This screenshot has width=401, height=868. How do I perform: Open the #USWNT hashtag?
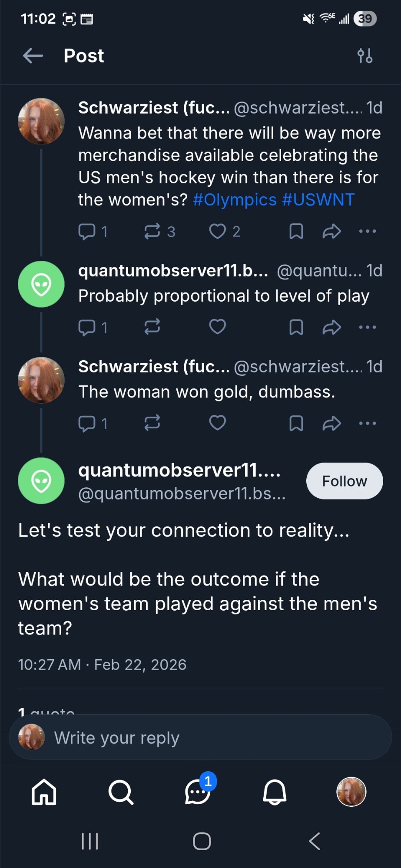pos(318,200)
